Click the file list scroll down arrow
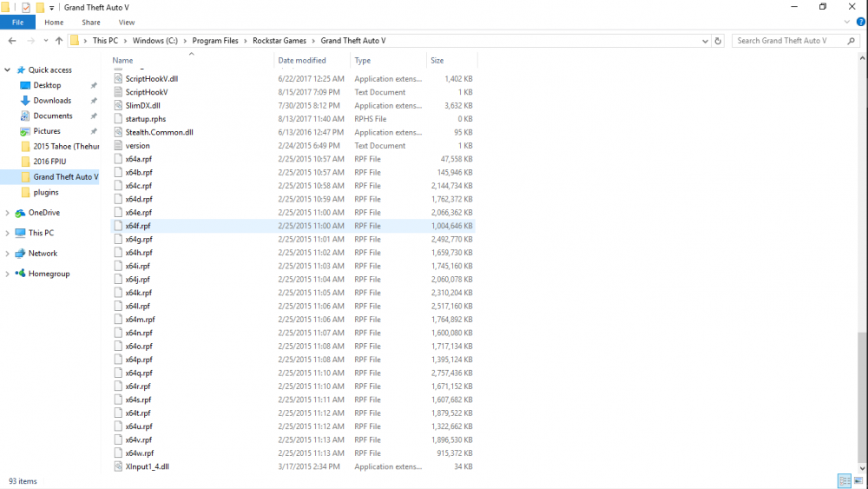The width and height of the screenshot is (868, 489). pos(863,468)
